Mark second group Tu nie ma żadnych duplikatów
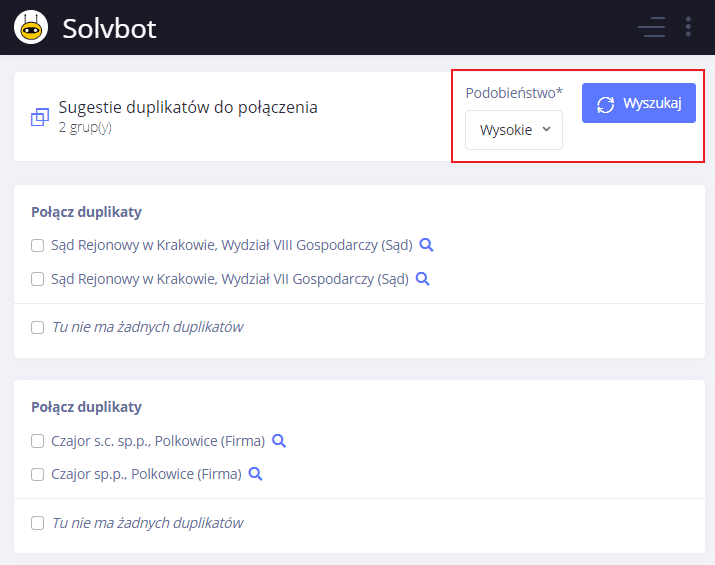 click(x=37, y=523)
